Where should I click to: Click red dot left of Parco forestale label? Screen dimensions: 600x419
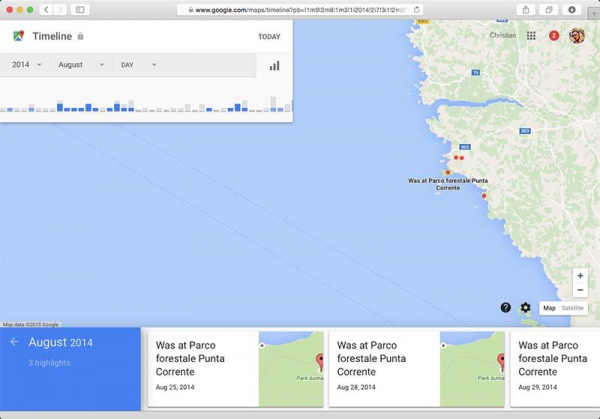(448, 172)
